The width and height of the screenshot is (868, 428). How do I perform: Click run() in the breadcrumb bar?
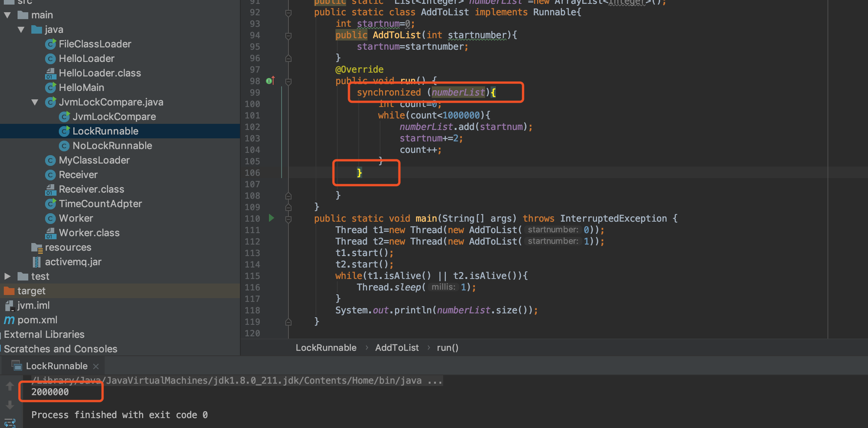click(x=447, y=348)
